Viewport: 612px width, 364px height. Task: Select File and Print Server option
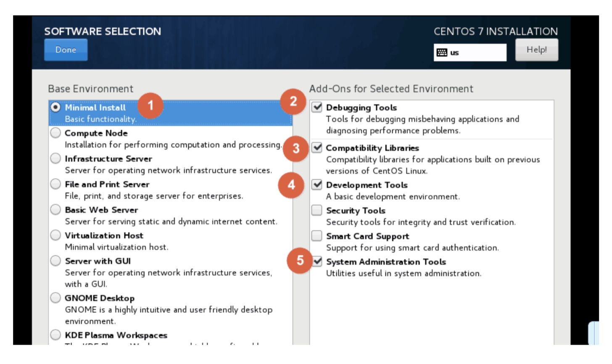coord(55,184)
